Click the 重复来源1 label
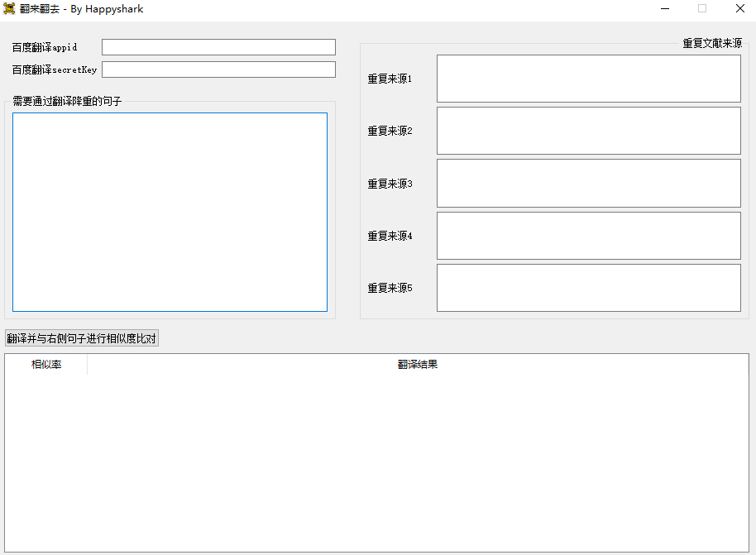The width and height of the screenshot is (756, 555). [x=390, y=79]
